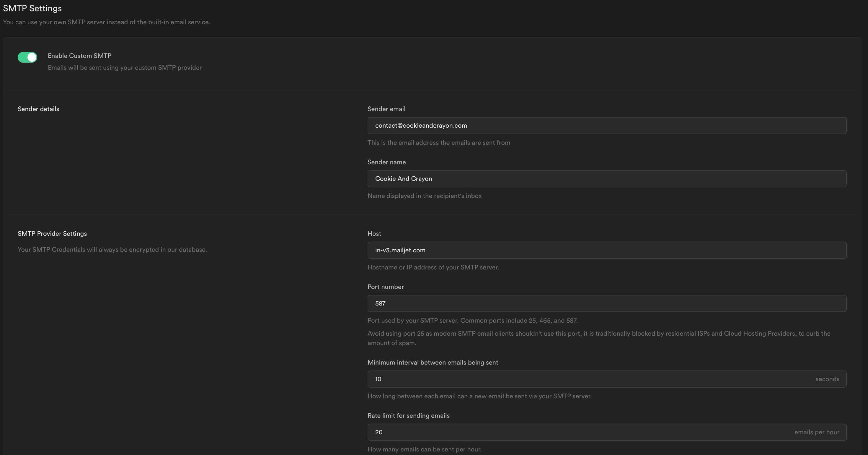Click the SMTP Settings page heading
The width and height of the screenshot is (868, 455).
[32, 8]
